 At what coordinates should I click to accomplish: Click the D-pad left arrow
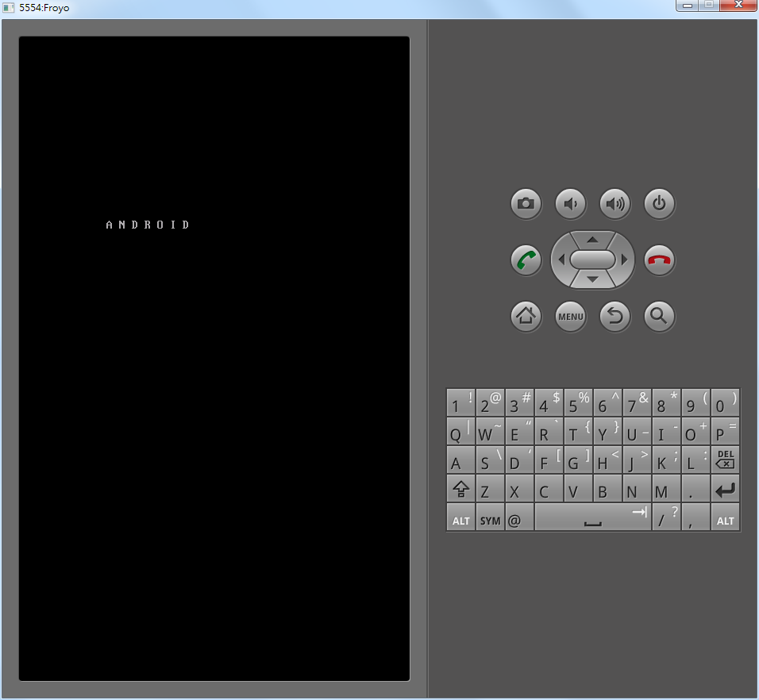[561, 260]
